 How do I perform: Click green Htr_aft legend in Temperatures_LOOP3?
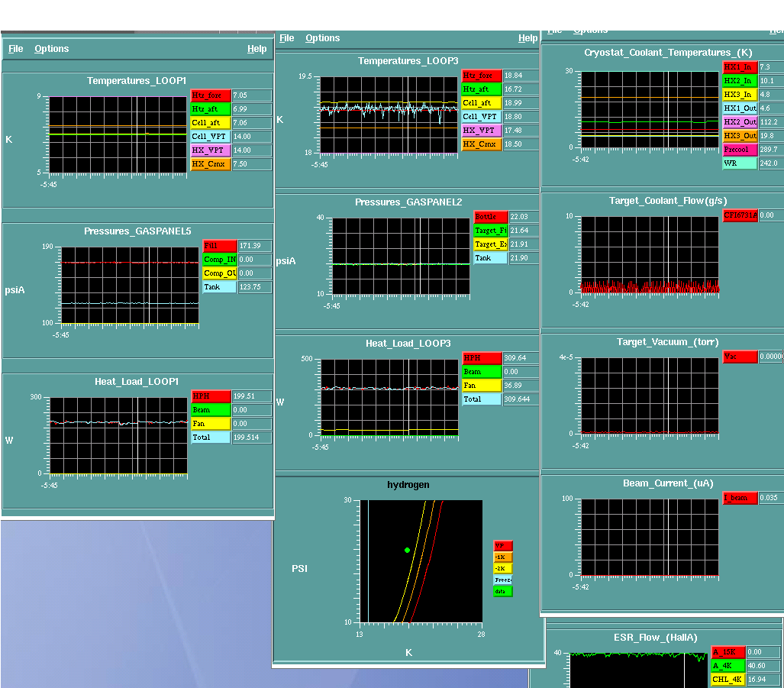tap(482, 89)
